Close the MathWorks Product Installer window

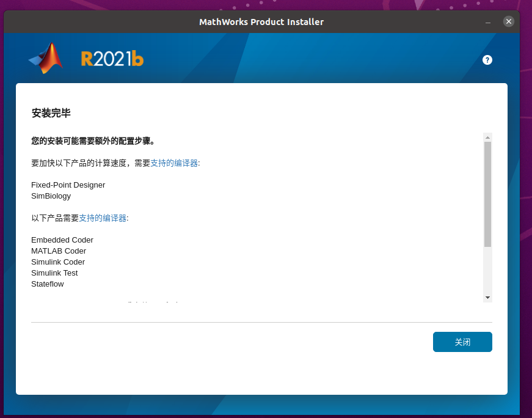tap(509, 22)
